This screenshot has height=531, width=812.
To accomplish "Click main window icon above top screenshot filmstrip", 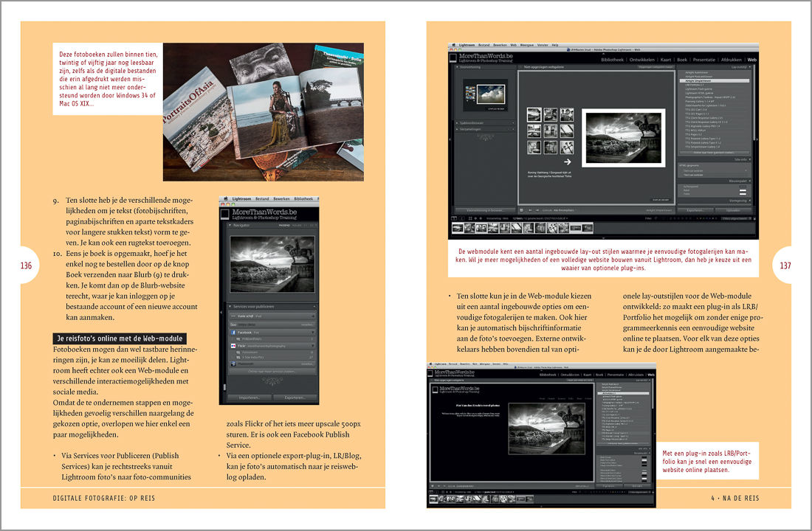I will pyautogui.click(x=454, y=218).
